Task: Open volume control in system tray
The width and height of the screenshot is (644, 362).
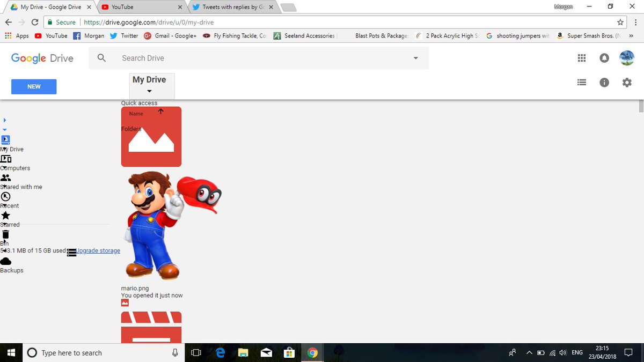Action: pos(563,353)
